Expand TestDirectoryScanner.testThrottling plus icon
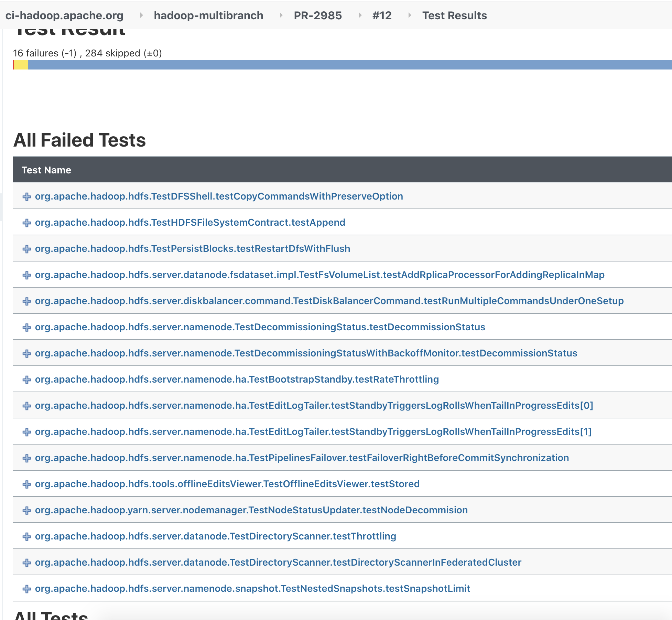 coord(27,536)
